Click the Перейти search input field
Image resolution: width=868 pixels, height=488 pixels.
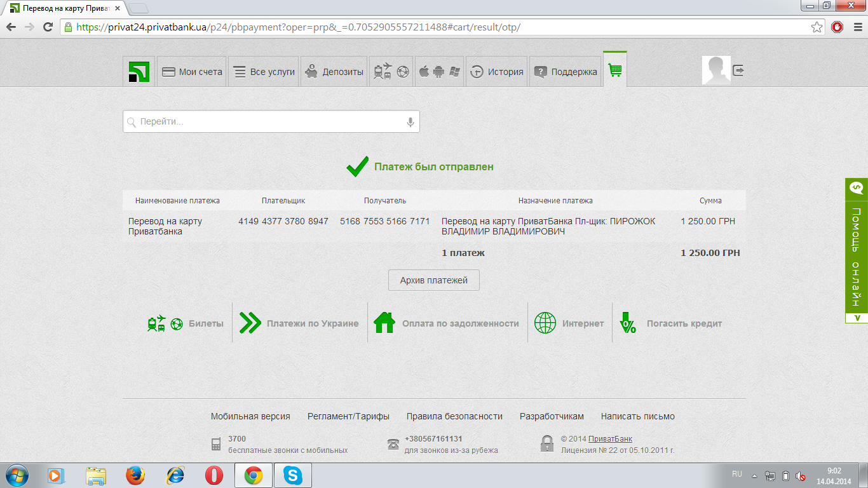pyautogui.click(x=271, y=122)
